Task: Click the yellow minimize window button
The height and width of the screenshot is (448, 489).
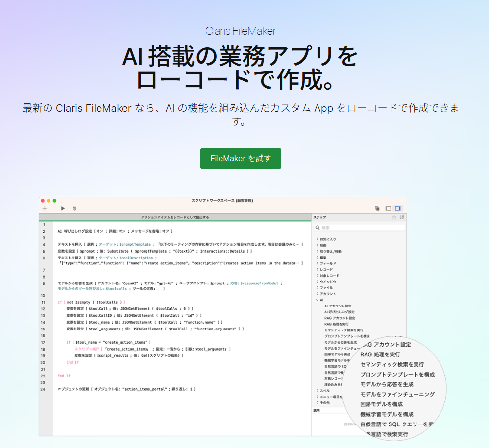Action: pos(49,201)
